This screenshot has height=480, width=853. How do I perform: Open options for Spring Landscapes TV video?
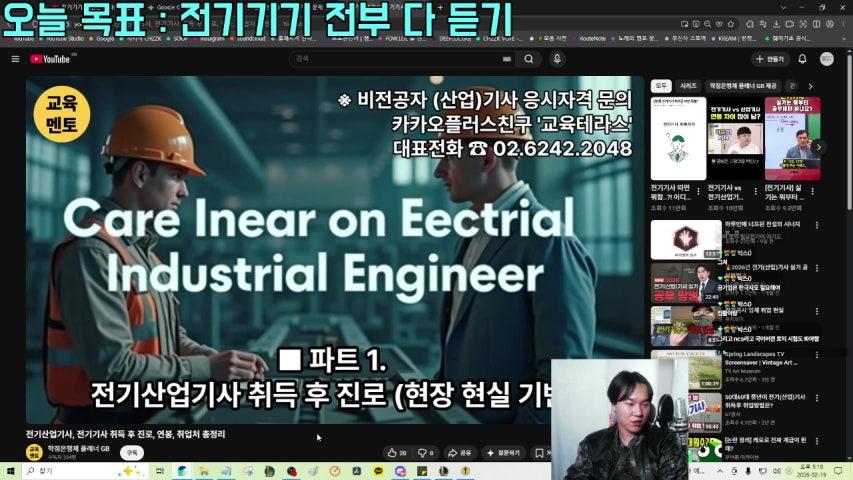[x=817, y=355]
